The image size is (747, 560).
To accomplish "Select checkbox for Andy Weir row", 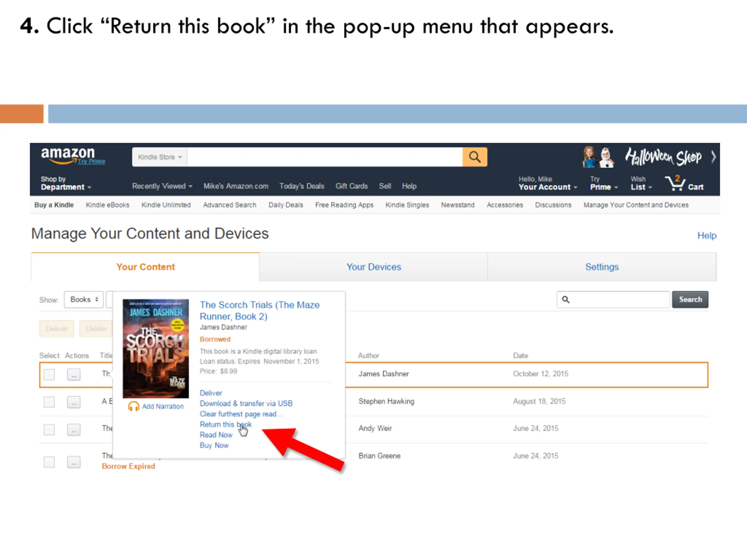I will click(x=49, y=430).
